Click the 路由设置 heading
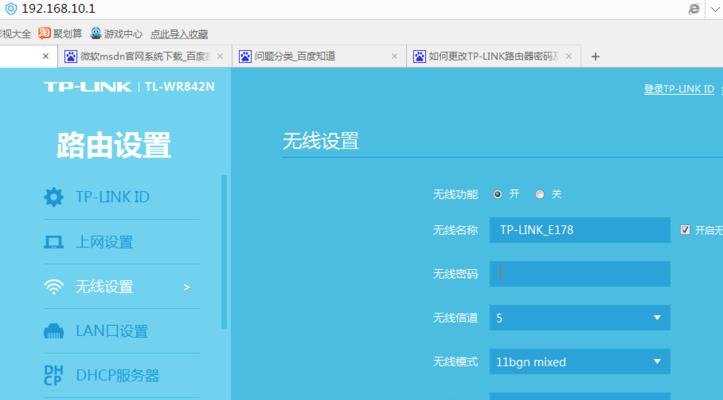Image resolution: width=723 pixels, height=400 pixels. tap(114, 145)
